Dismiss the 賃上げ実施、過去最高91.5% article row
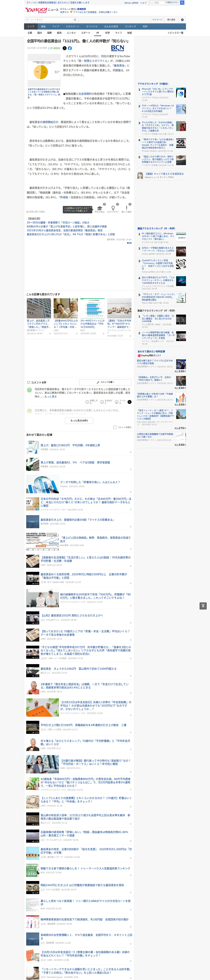Screen dimensions: 210x980 pos(130,469)
